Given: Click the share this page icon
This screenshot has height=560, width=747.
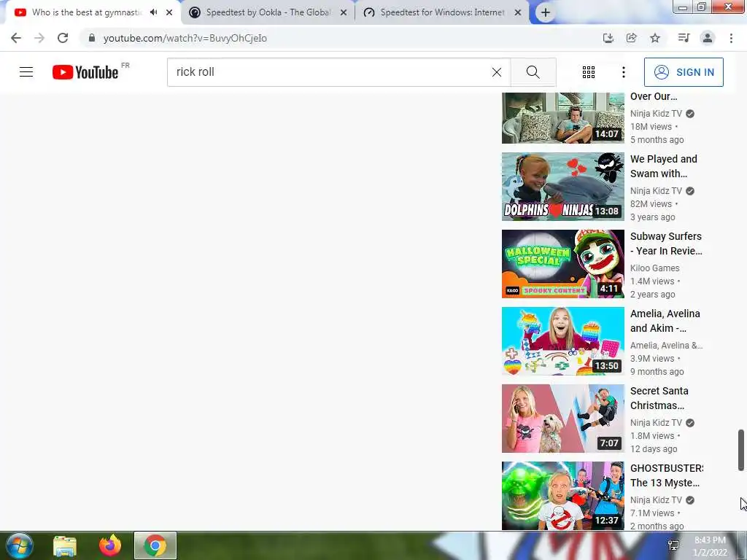Looking at the screenshot, I should coord(631,38).
